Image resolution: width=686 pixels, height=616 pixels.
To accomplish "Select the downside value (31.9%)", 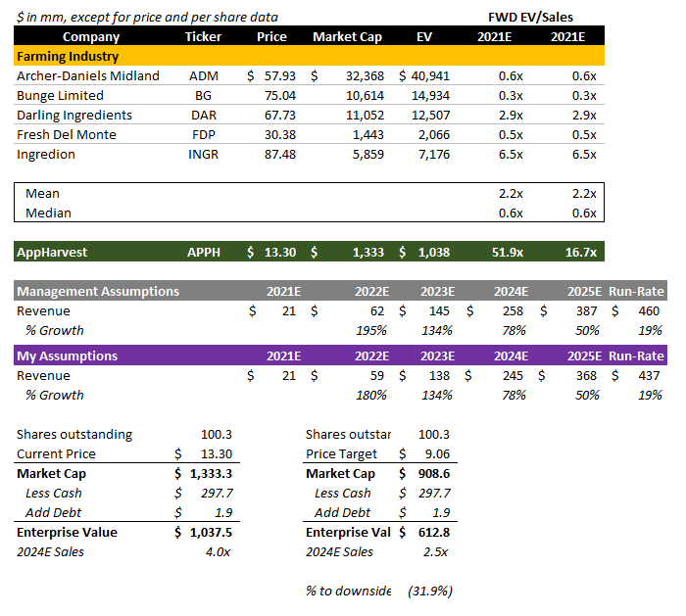I will 430,592.
